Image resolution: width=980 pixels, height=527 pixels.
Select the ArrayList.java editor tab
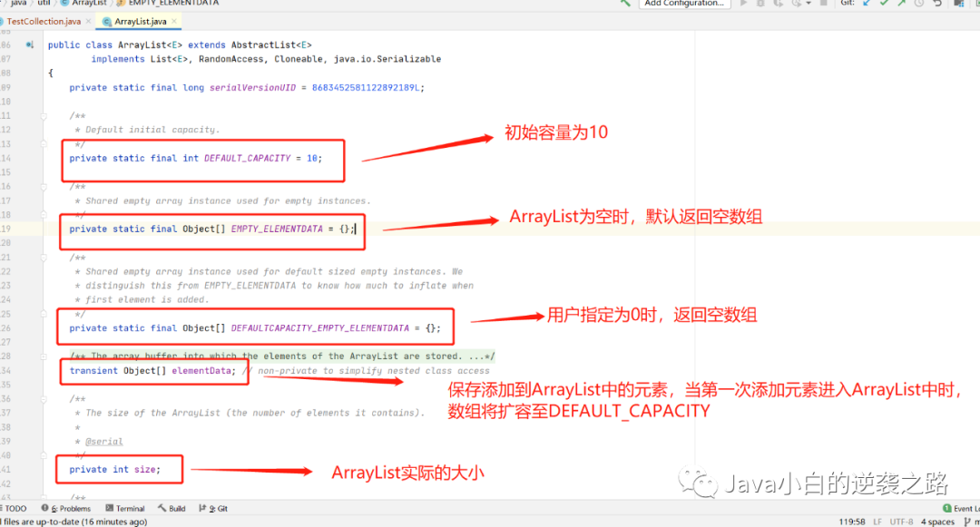pyautogui.click(x=140, y=21)
